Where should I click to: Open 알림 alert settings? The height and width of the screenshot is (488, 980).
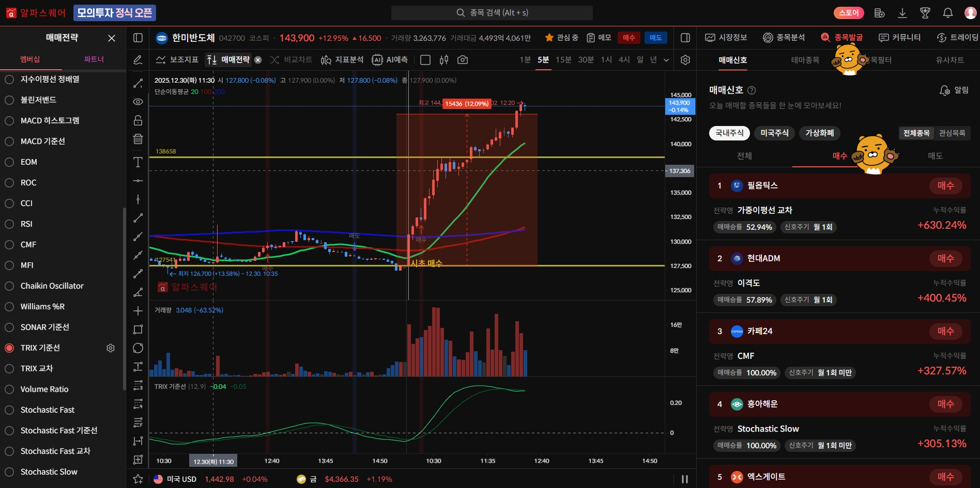click(x=954, y=90)
